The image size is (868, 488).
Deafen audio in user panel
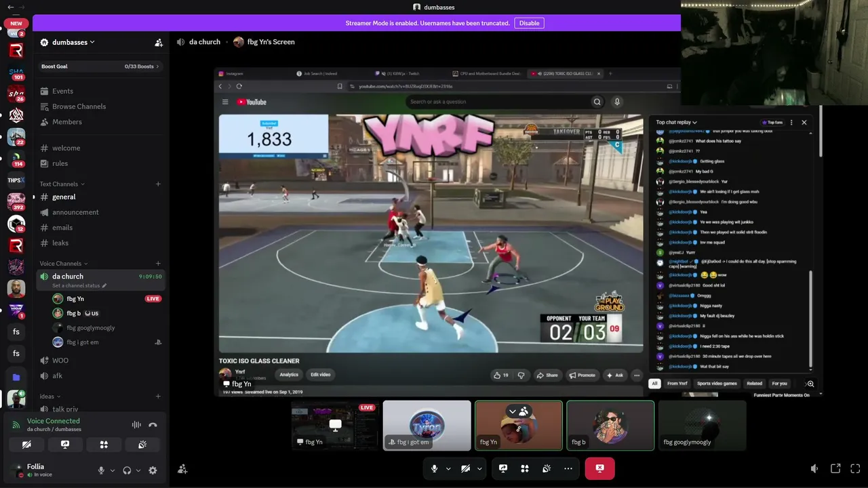click(x=127, y=470)
